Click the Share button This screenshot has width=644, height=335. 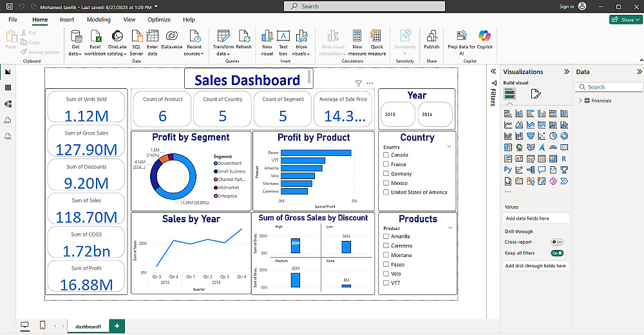click(625, 19)
